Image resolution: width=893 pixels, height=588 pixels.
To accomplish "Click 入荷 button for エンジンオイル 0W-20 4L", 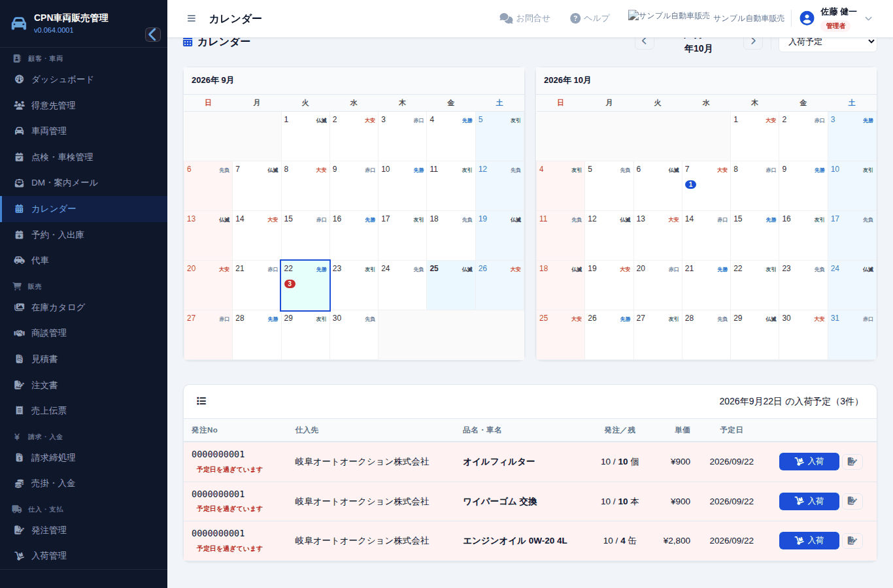I will point(809,541).
